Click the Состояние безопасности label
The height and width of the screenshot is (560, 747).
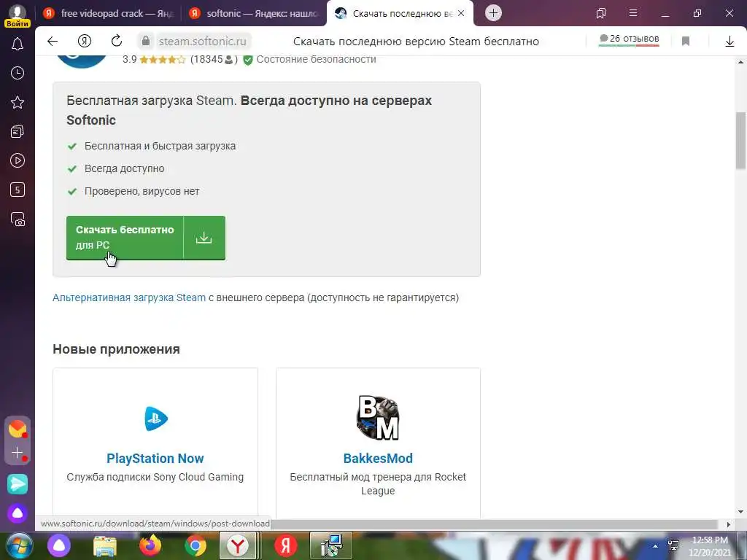click(x=316, y=60)
